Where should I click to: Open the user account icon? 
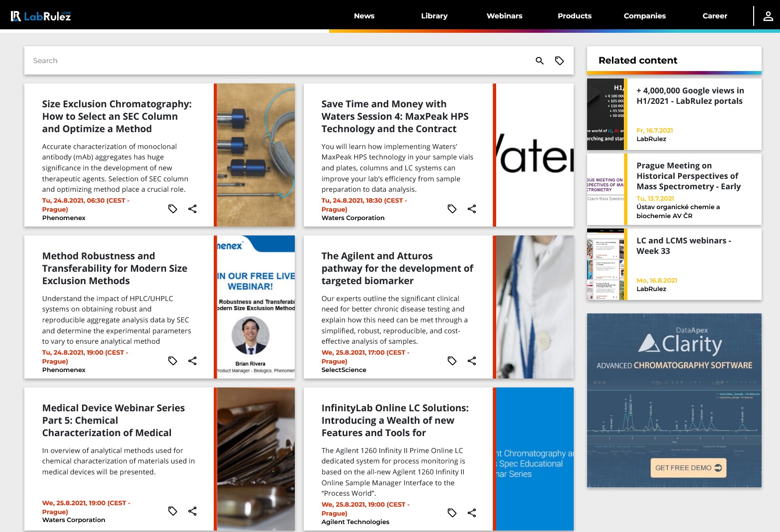coord(768,16)
